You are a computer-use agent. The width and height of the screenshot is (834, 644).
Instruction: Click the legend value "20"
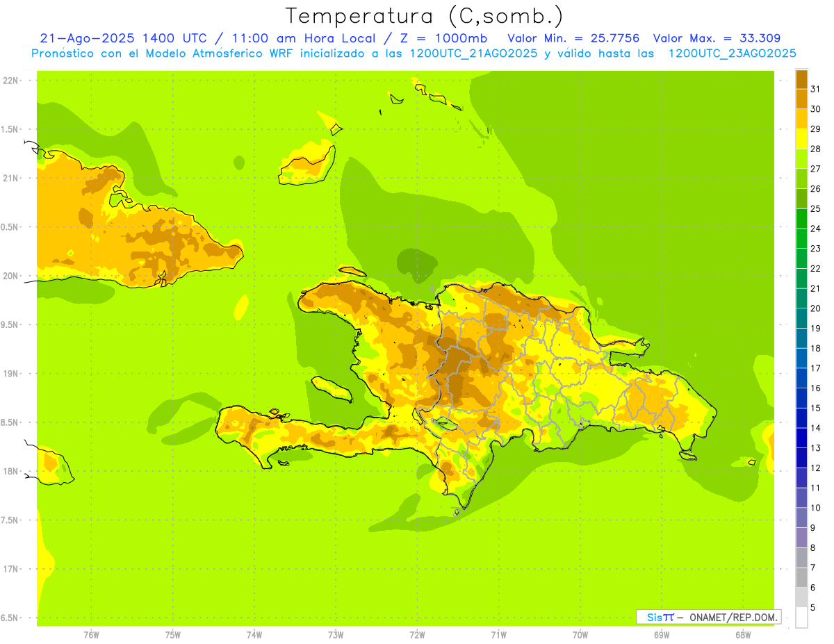tap(816, 308)
